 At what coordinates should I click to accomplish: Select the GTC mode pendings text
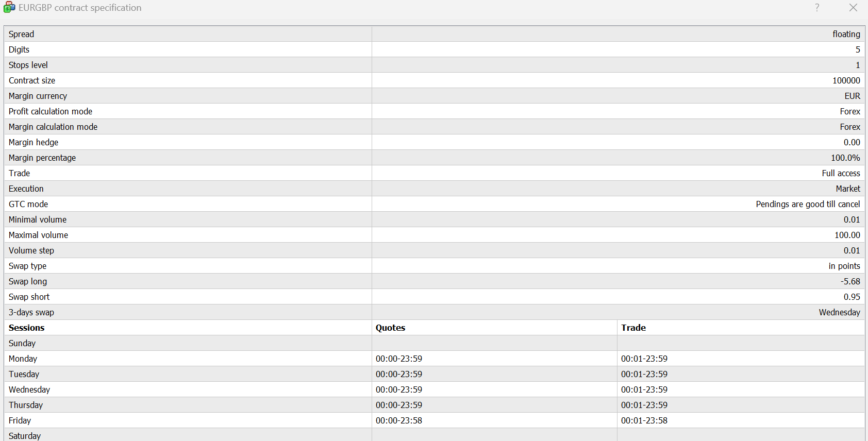click(x=807, y=204)
